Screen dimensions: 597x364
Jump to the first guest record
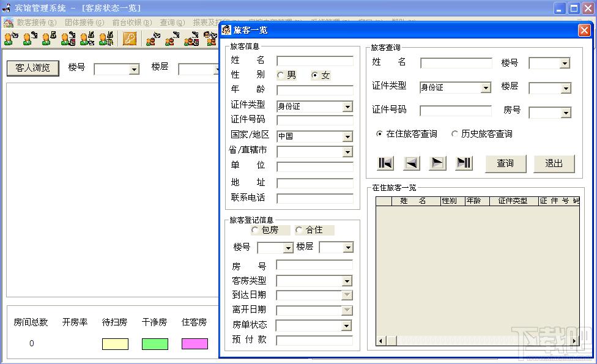(385, 163)
